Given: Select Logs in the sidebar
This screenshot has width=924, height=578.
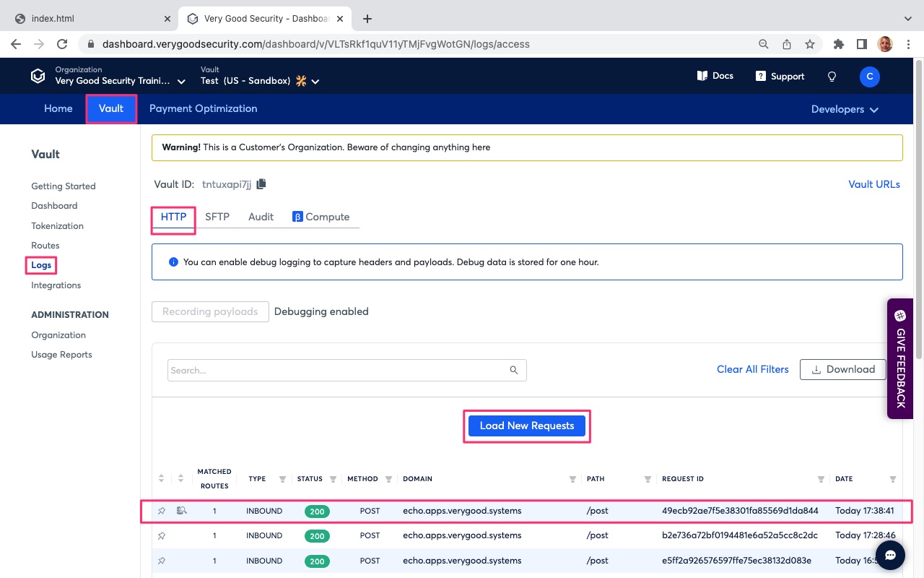Looking at the screenshot, I should click(41, 265).
